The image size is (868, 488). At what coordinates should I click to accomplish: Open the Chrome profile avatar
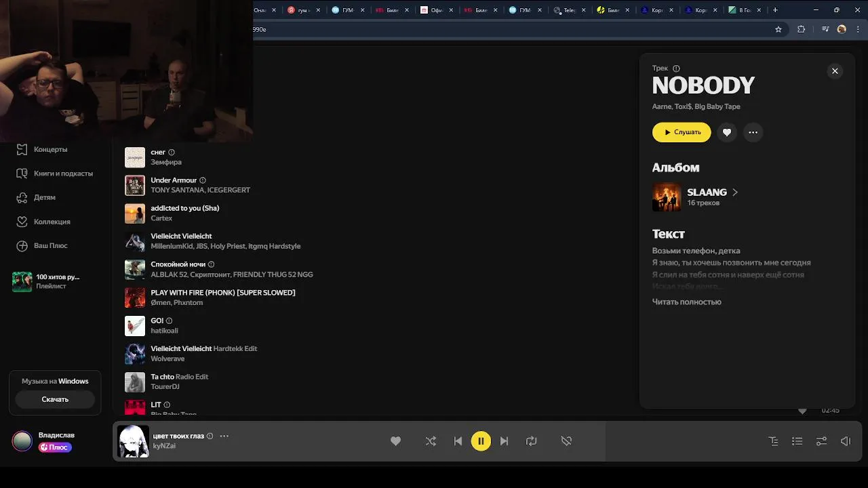click(842, 29)
